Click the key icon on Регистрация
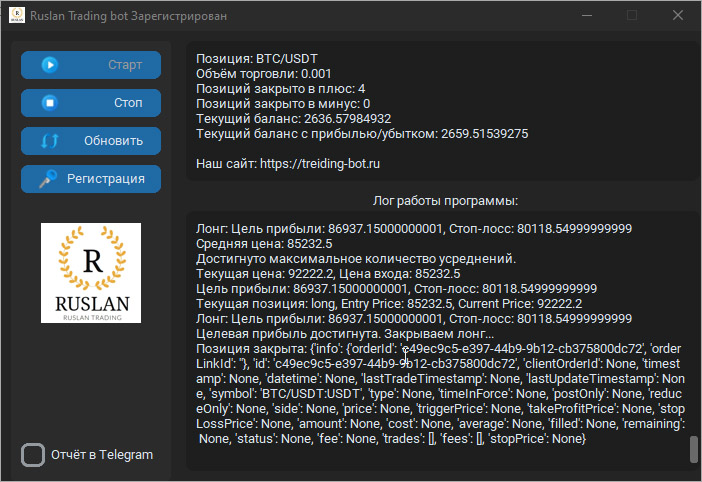 [48, 179]
